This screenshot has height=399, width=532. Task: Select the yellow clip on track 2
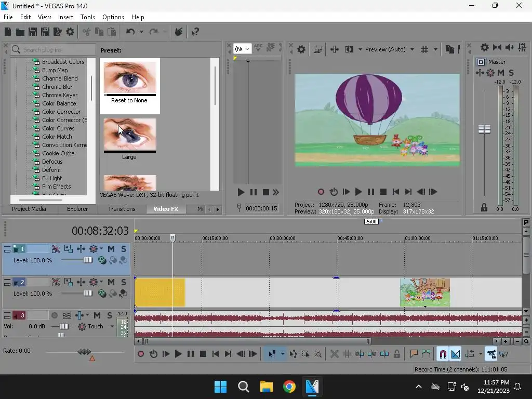click(159, 292)
